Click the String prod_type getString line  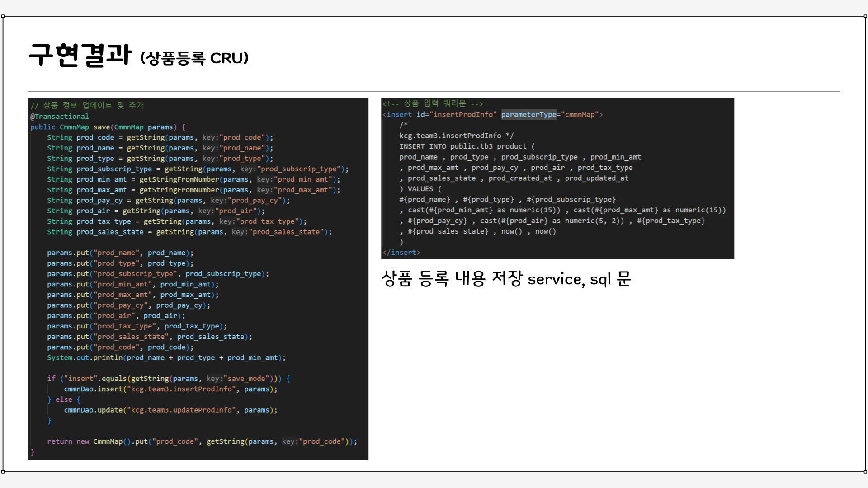pyautogui.click(x=160, y=158)
